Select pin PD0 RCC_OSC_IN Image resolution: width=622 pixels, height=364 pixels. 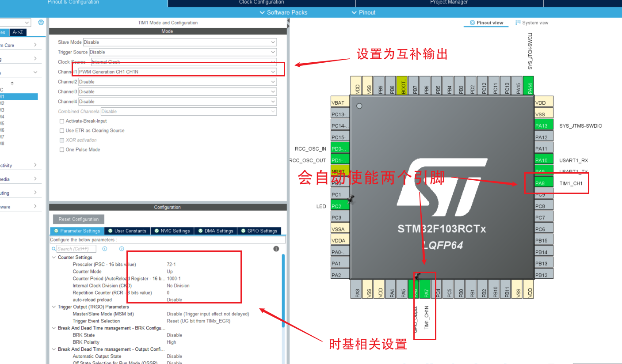[340, 148]
